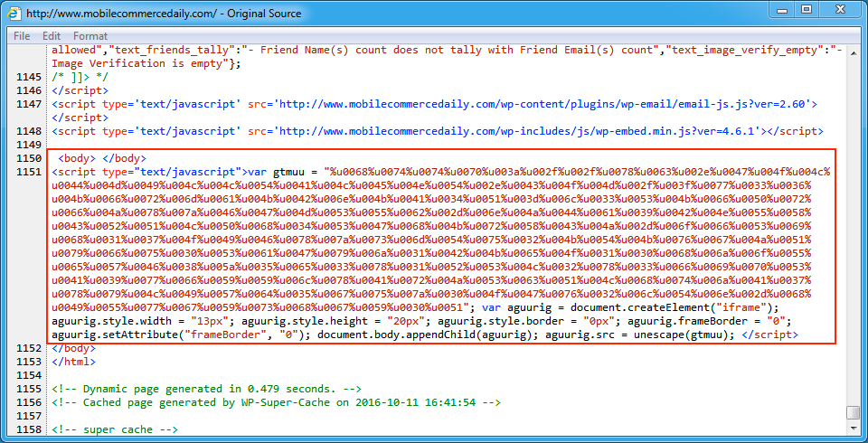Click the vertical scrollbar thumb
This screenshot has height=443, width=868.
coord(853,413)
